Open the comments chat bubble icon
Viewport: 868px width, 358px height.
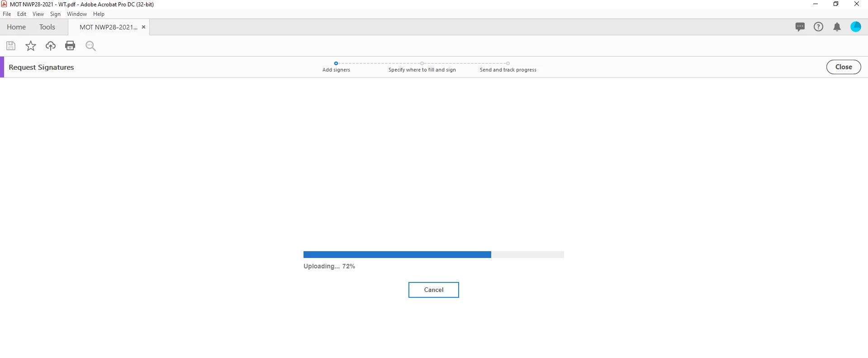tap(800, 27)
